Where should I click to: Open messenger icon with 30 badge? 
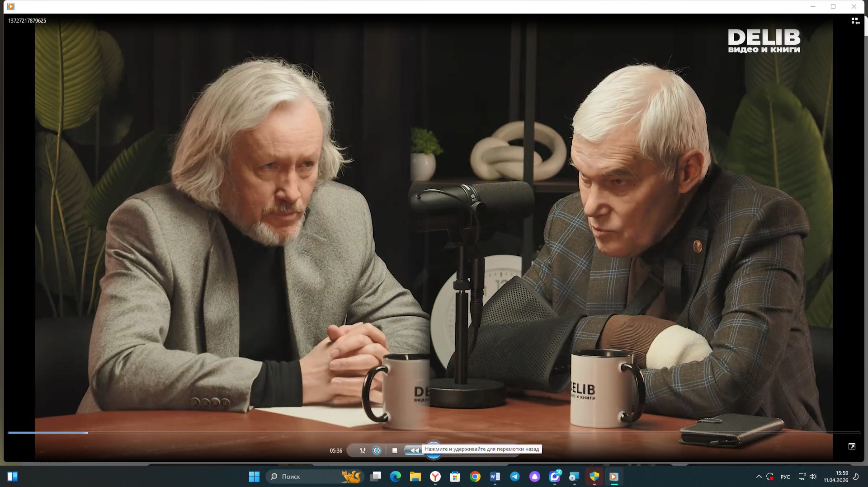click(x=555, y=477)
